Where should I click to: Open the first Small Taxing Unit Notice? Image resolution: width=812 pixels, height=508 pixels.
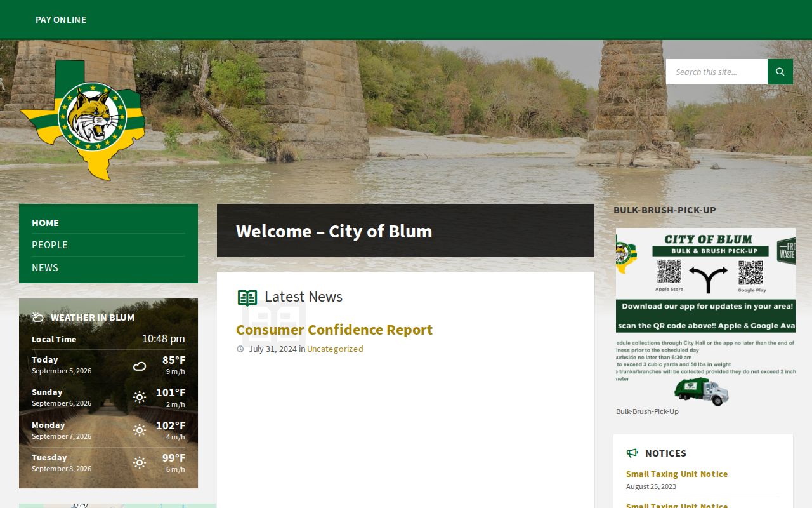[677, 474]
